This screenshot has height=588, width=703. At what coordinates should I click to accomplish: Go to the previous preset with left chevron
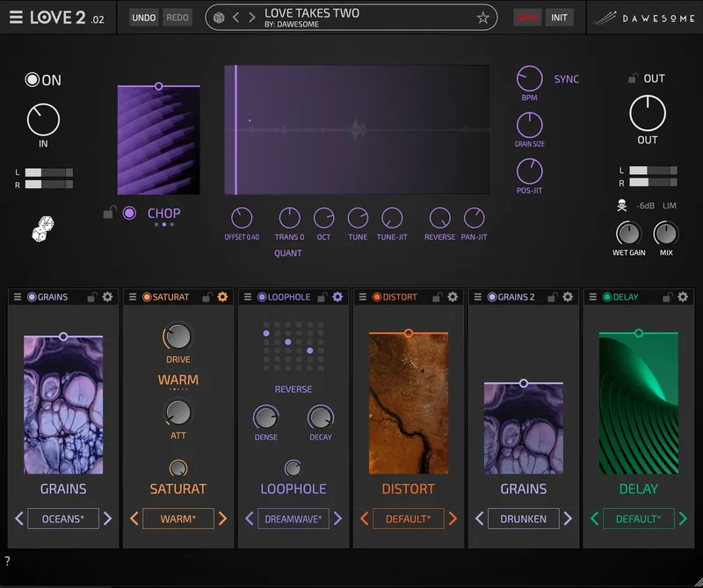click(236, 18)
